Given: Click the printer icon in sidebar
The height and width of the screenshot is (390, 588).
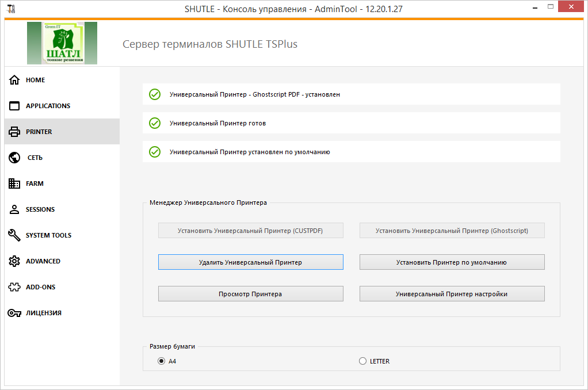Looking at the screenshot, I should click(x=14, y=132).
